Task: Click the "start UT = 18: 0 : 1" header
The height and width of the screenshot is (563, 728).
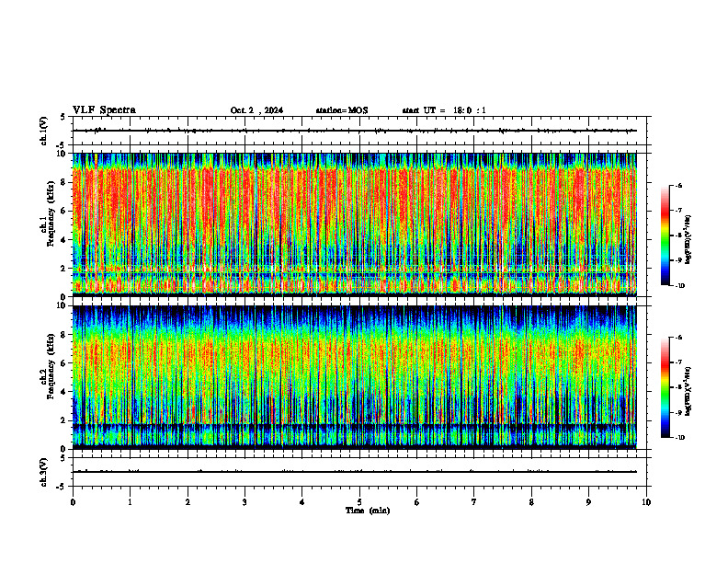Action: (444, 110)
